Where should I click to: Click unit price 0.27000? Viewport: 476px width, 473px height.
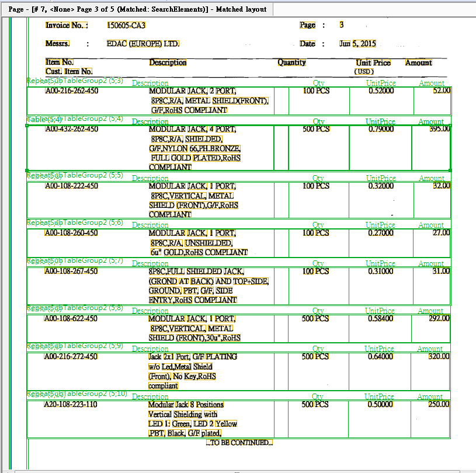point(381,233)
